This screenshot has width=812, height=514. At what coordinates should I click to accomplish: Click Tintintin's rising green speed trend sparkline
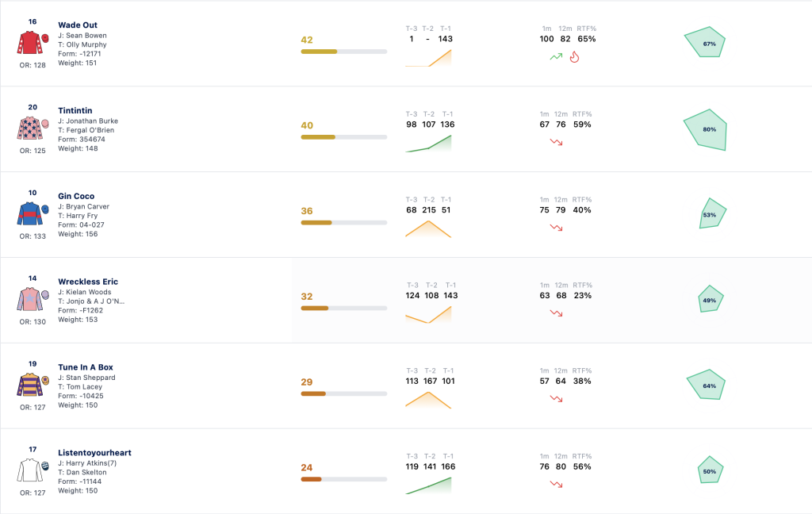pos(428,144)
